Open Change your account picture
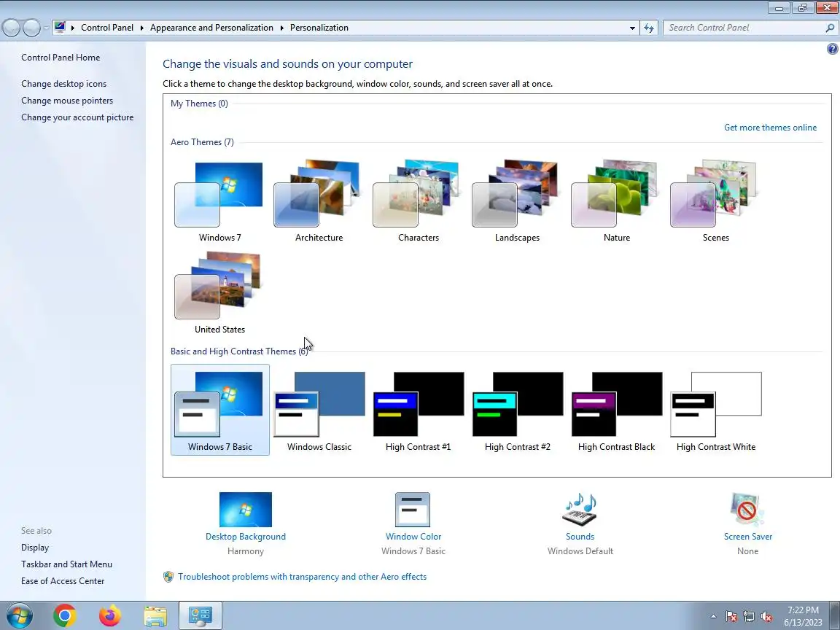The width and height of the screenshot is (840, 630). click(x=77, y=117)
